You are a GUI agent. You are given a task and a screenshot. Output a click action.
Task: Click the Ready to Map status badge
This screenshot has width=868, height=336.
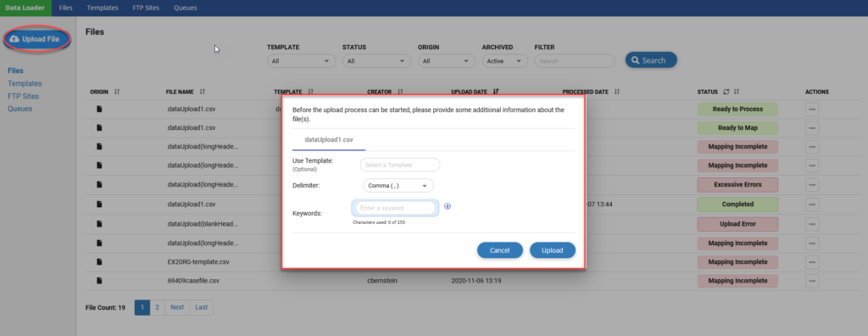(x=738, y=128)
